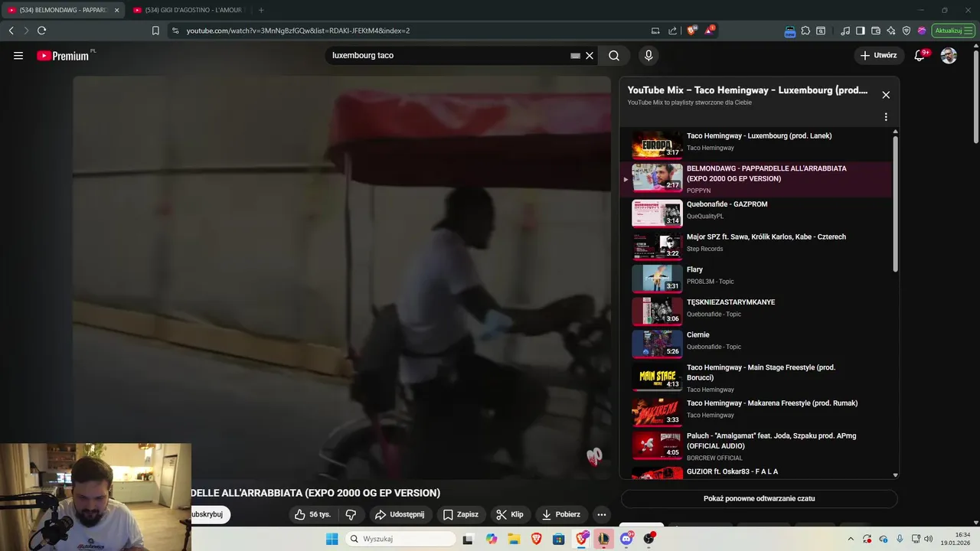The width and height of the screenshot is (980, 551).
Task: Open the Brave Wallet icon
Action: 876,31
